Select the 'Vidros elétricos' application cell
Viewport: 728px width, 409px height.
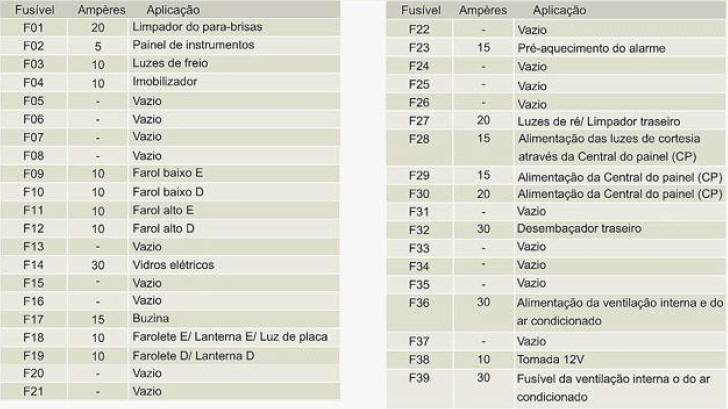tap(173, 265)
